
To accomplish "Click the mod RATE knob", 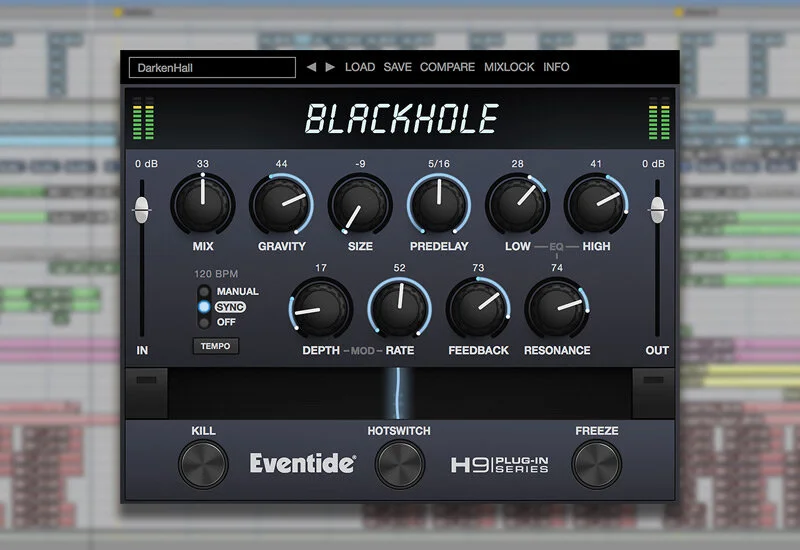I will point(399,308).
